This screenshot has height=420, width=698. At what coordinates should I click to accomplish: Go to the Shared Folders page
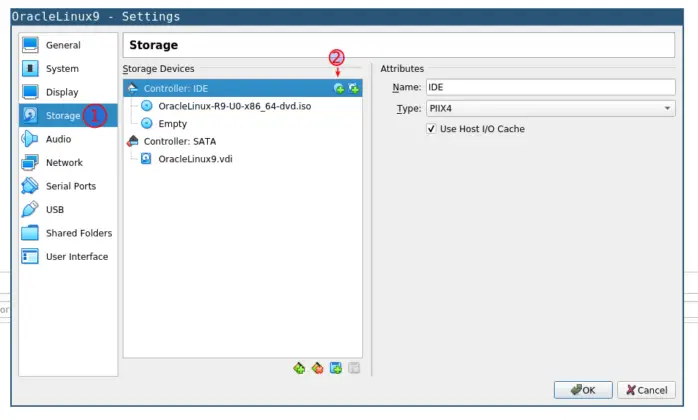click(78, 233)
